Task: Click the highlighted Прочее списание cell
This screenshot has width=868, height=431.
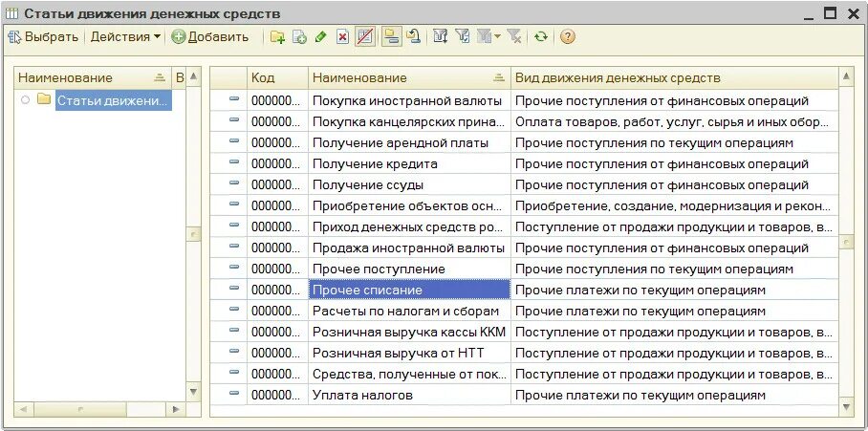Action: coord(409,290)
